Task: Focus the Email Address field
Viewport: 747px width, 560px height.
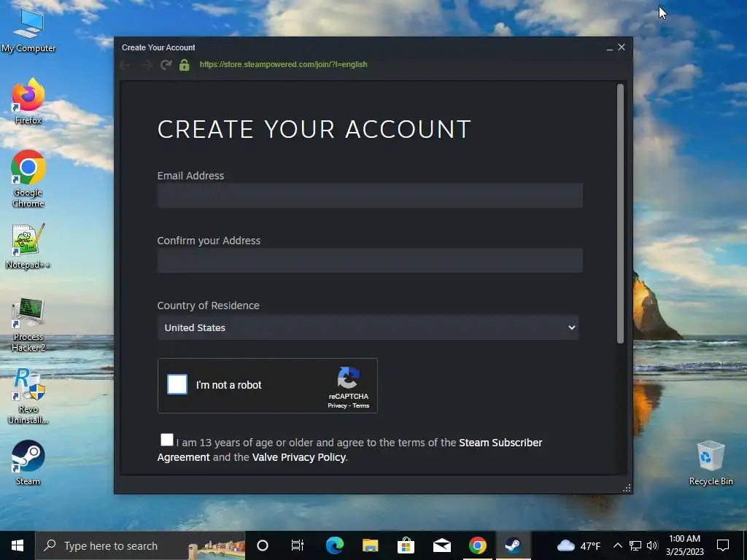Action: 370,195
